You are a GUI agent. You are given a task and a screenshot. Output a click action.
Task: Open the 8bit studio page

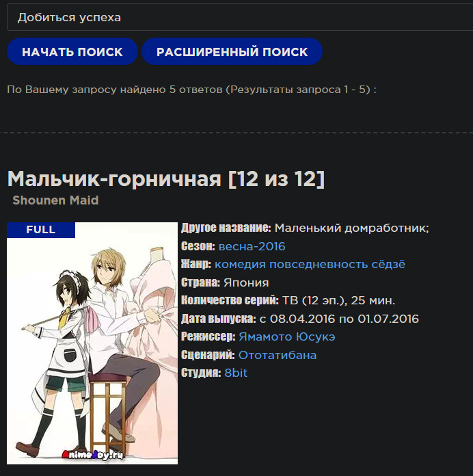[x=236, y=373]
